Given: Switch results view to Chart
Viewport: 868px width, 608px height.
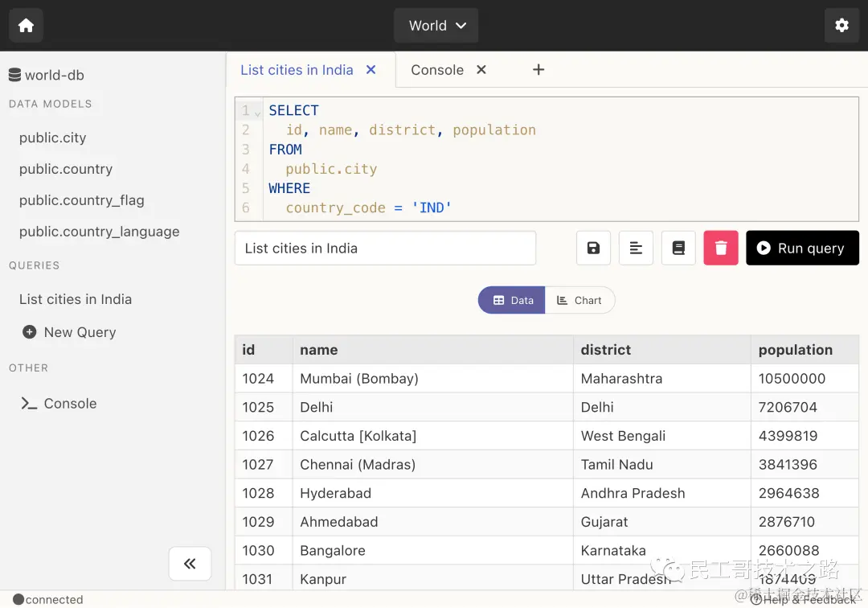Looking at the screenshot, I should [579, 300].
